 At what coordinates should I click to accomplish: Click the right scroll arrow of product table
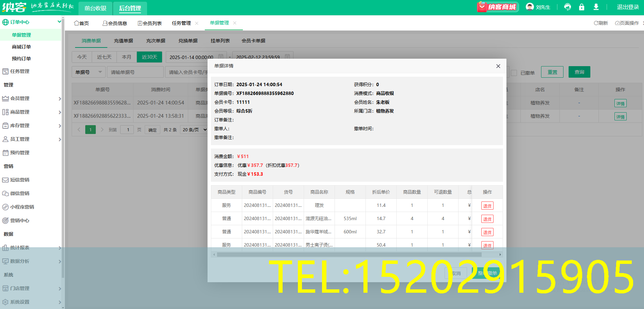(500, 254)
